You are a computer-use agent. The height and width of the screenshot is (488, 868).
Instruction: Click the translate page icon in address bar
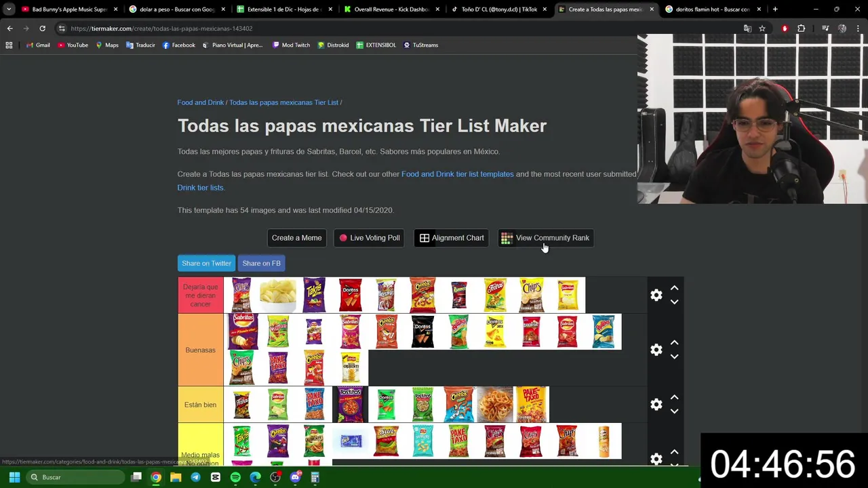pos(747,28)
